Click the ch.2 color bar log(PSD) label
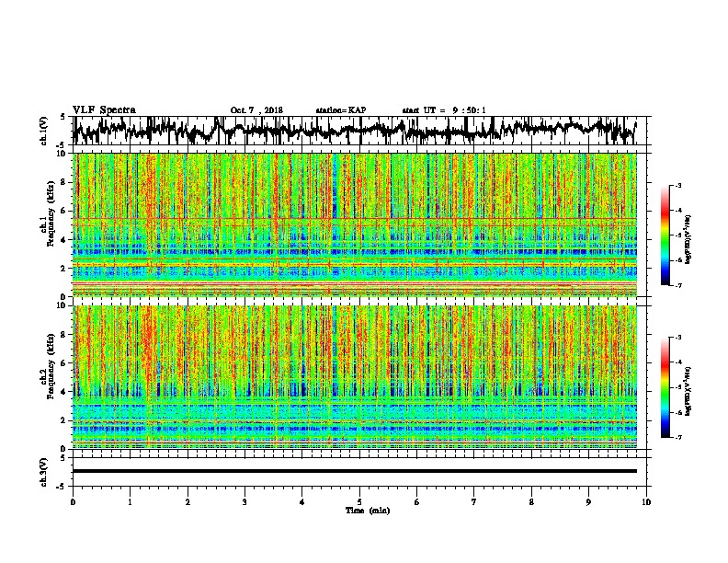The width and height of the screenshot is (728, 563). 688,391
